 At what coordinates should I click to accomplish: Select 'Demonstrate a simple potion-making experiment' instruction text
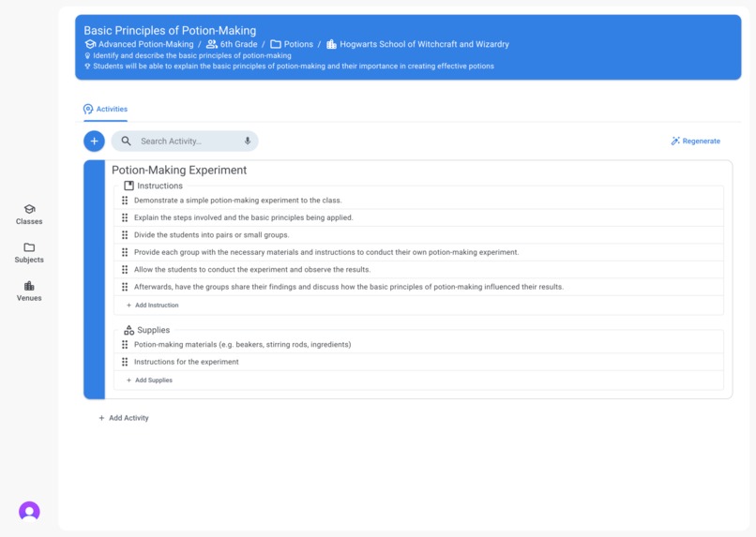(237, 201)
